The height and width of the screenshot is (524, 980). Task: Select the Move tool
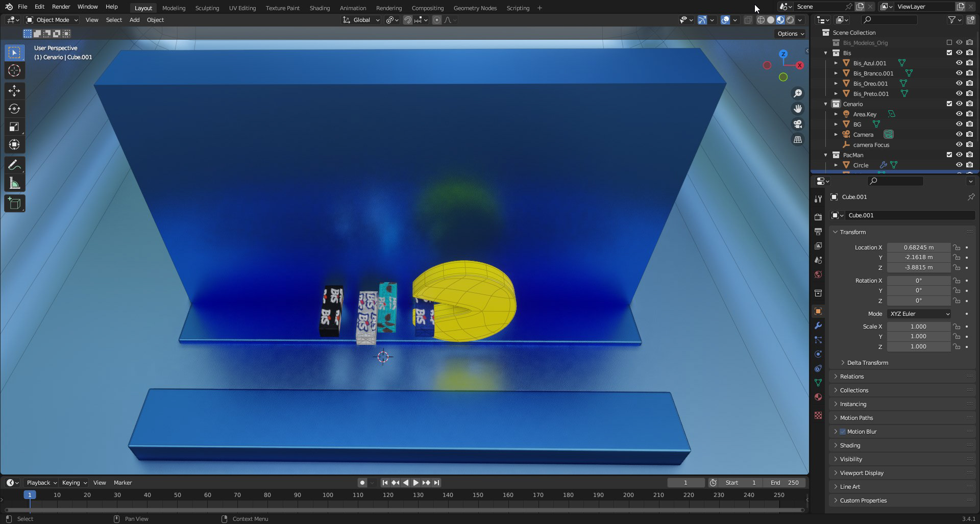14,91
